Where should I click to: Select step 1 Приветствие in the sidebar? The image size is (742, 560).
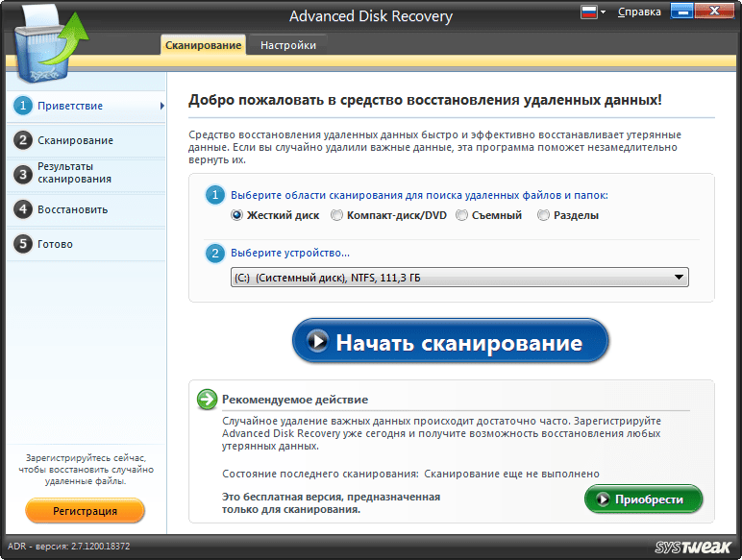[87, 106]
